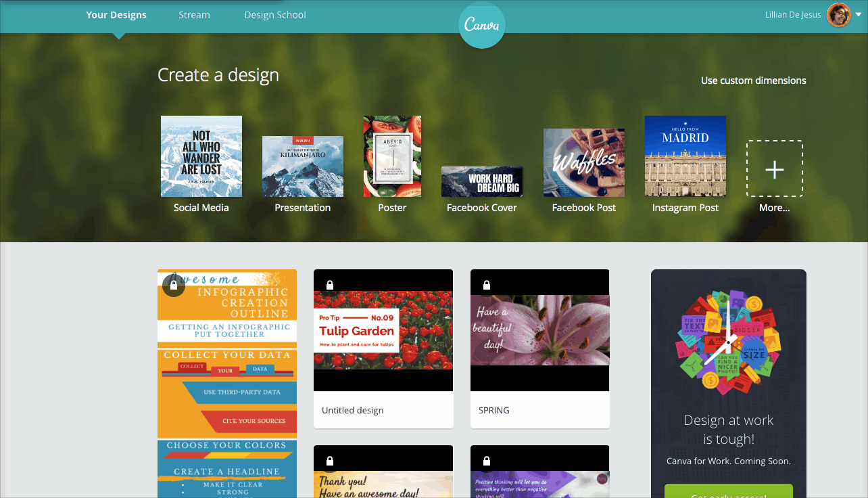Click Use custom dimensions link
868x498 pixels.
[754, 81]
